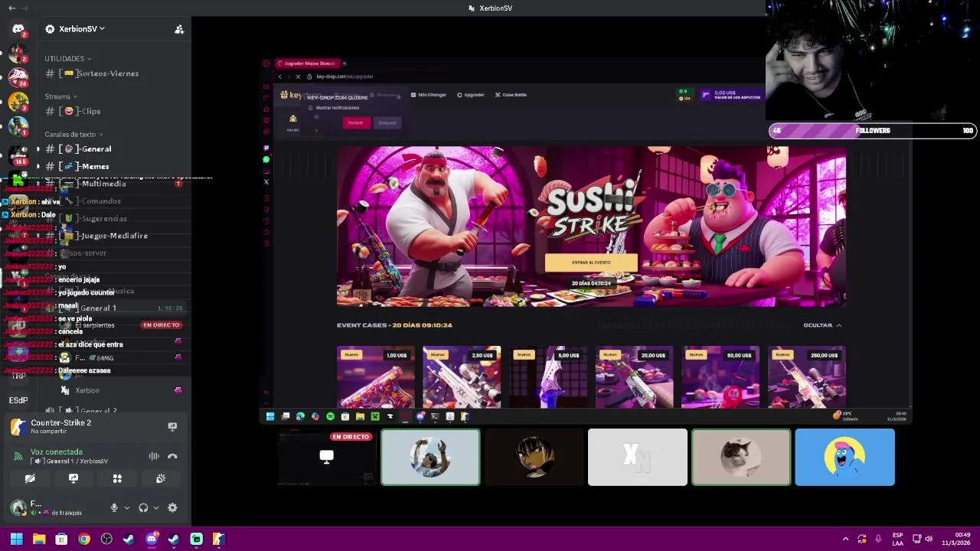Select the server icon with 26 badge

pos(18,77)
